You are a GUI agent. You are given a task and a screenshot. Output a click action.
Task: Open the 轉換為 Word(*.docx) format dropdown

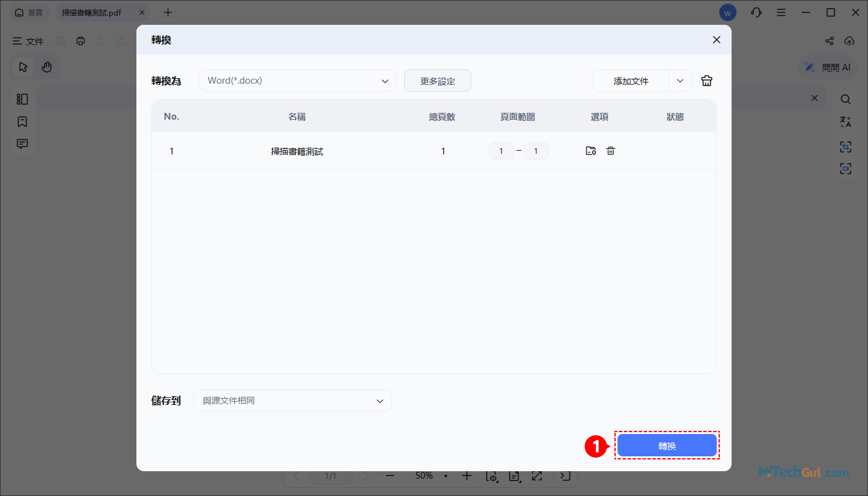[x=298, y=81]
